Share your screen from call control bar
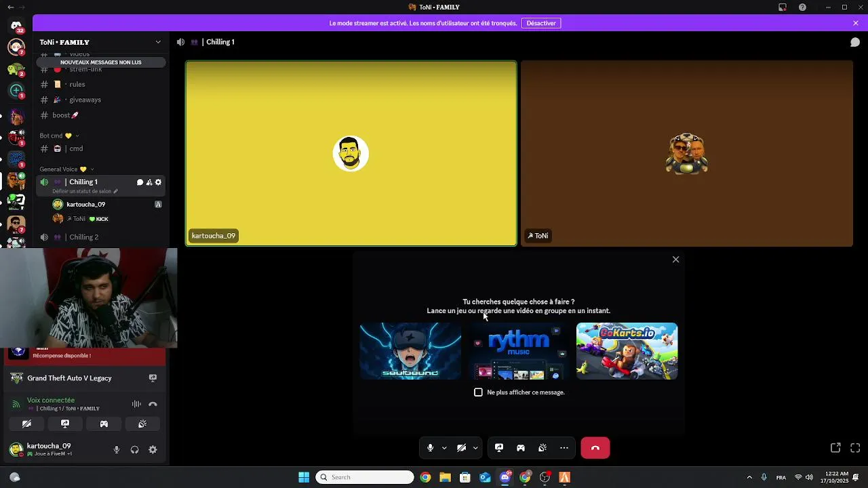Screen dimensions: 868x488 point(499,448)
